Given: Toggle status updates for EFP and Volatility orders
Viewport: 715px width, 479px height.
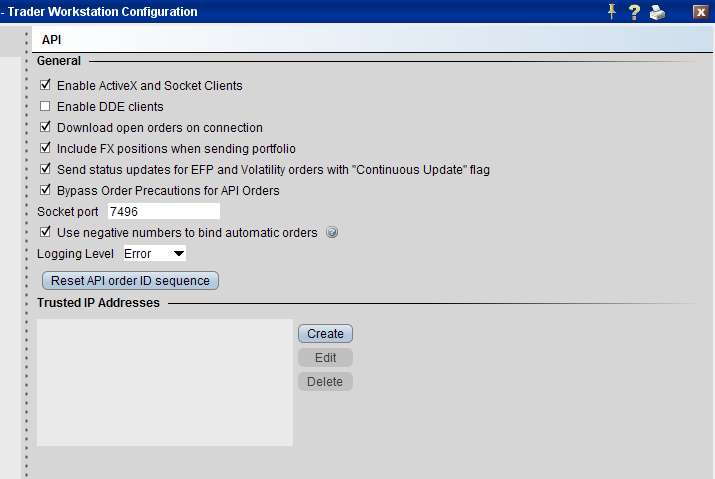Looking at the screenshot, I should point(44,170).
